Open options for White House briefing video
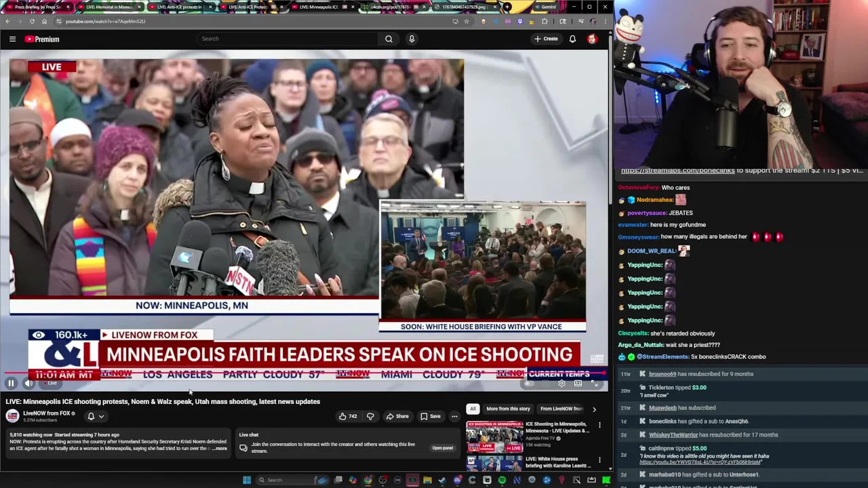Screen dimensions: 868x488 click(x=599, y=460)
